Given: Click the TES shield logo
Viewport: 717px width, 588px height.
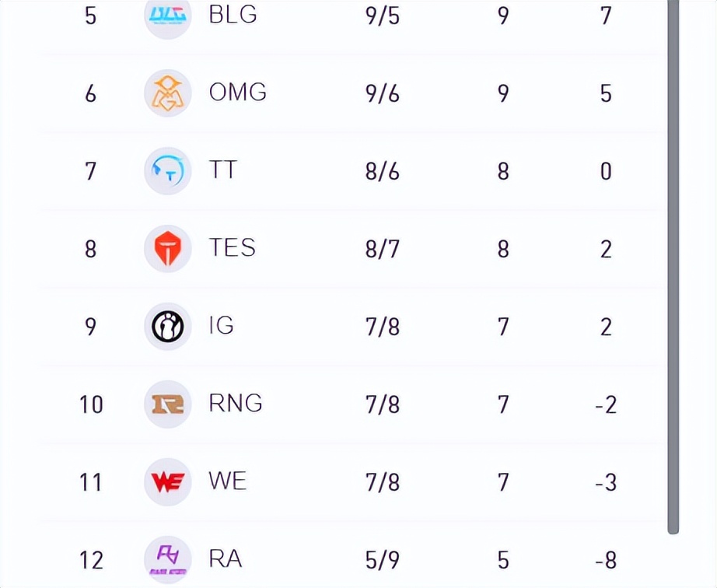Looking at the screenshot, I should [167, 248].
